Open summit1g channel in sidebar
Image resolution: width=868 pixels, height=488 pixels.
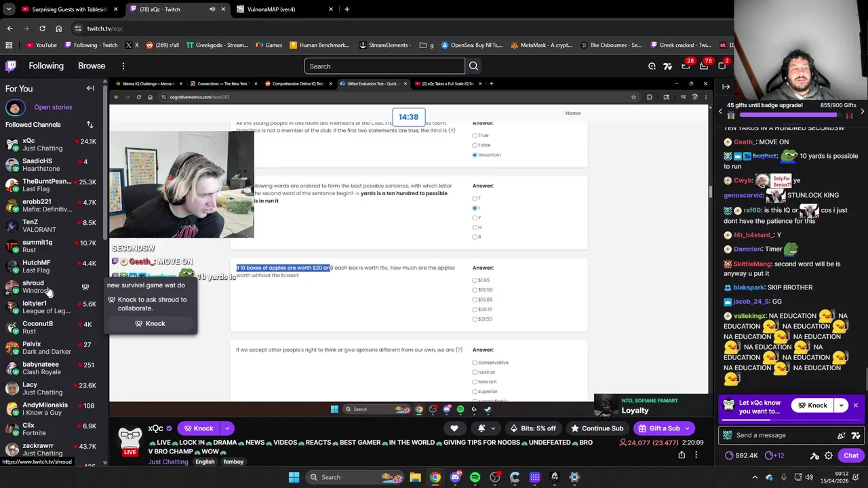(53, 246)
